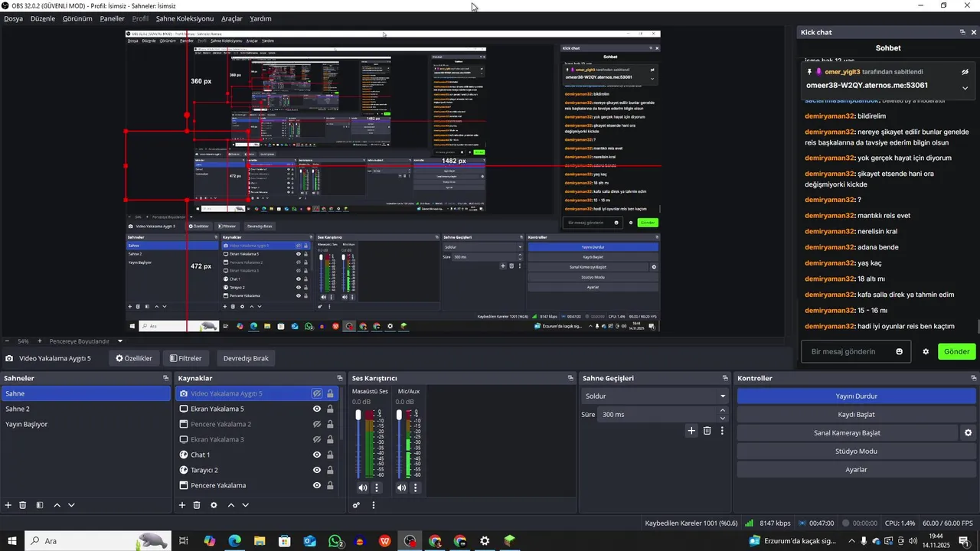Expand pinned message chevron in chat
The height and width of the screenshot is (551, 980).
965,88
